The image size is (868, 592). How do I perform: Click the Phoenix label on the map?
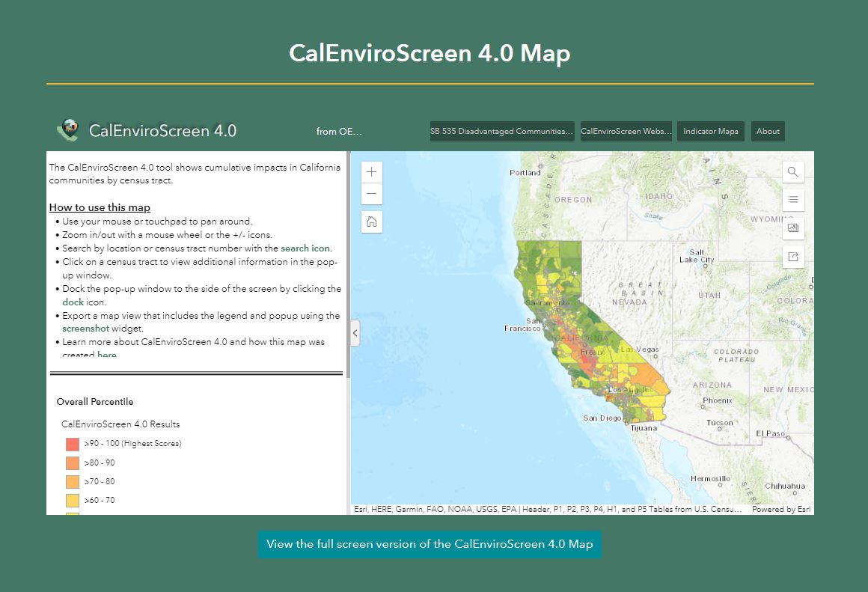[x=718, y=400]
